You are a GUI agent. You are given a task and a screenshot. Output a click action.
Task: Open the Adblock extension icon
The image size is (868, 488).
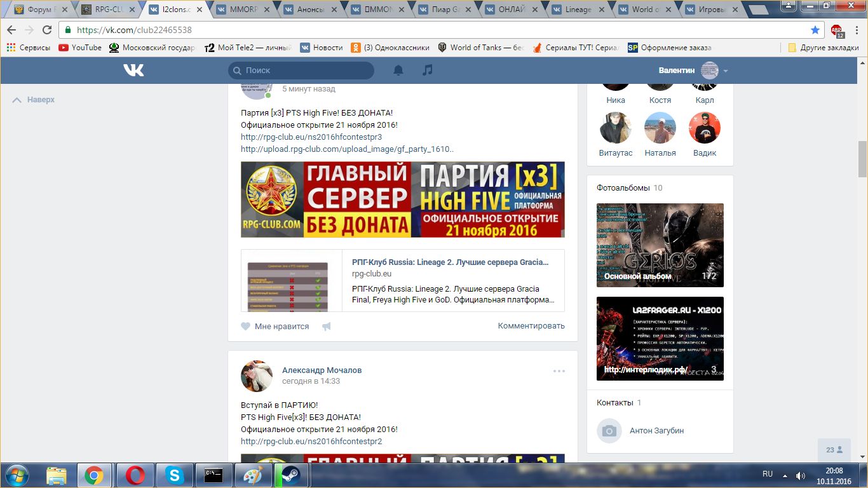click(837, 30)
